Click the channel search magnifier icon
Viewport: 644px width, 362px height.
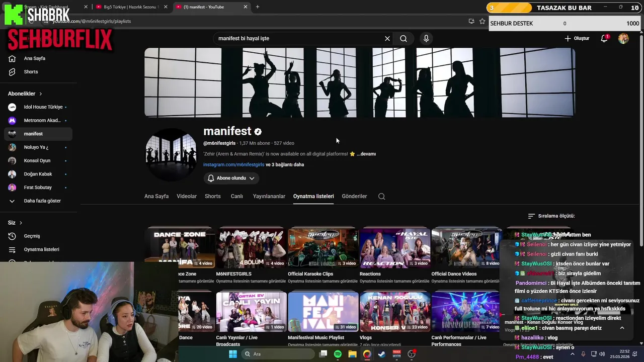(x=382, y=197)
